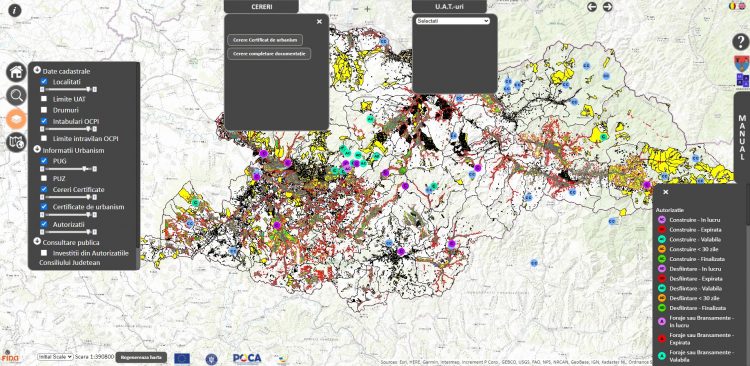
Task: Click the Autorizatie legend heading
Action: (670, 210)
